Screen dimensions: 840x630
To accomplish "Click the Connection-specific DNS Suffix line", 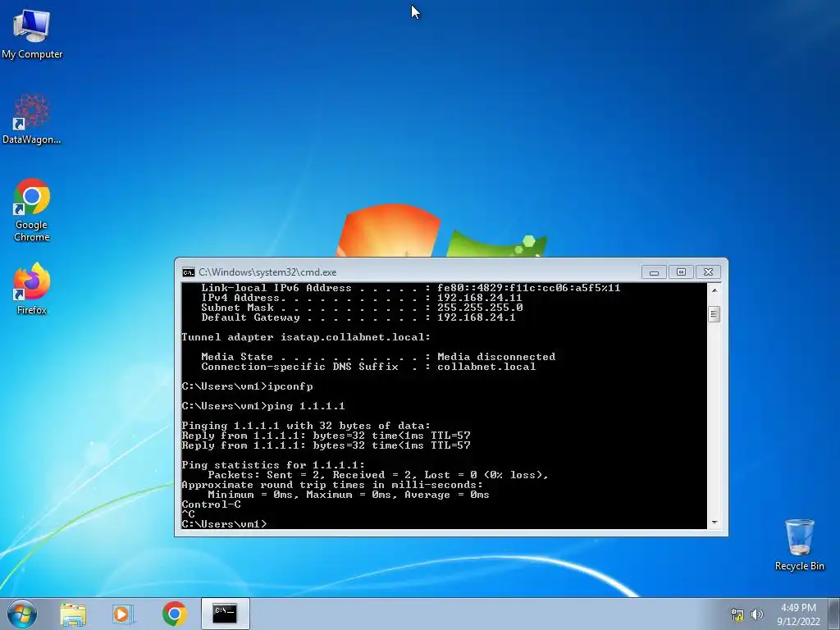I will click(x=368, y=367).
